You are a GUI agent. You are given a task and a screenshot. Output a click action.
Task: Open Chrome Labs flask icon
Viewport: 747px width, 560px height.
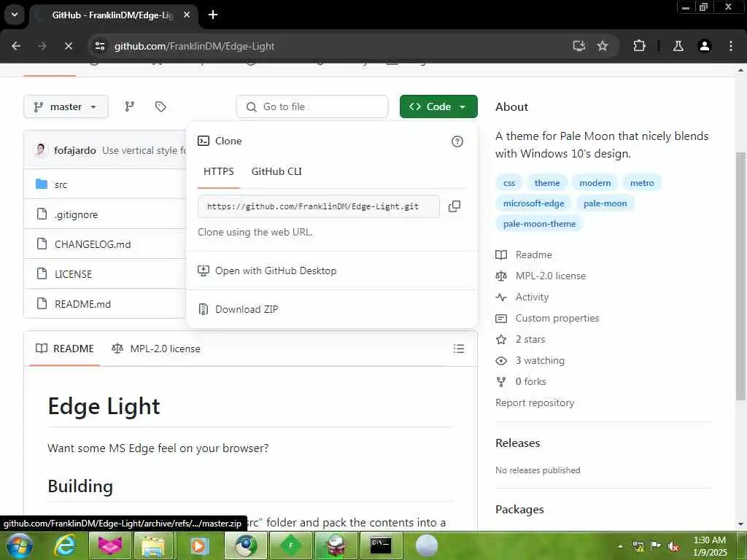tap(678, 46)
